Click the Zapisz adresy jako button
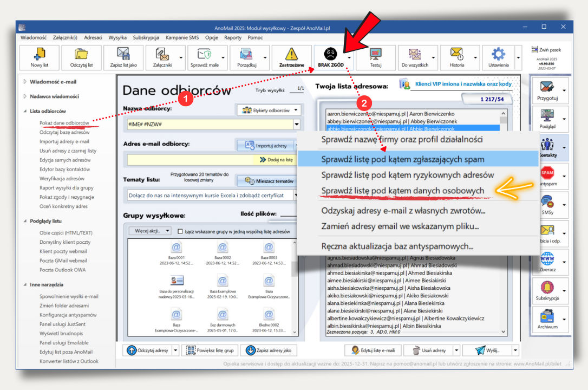This screenshot has width=588, height=390. [x=269, y=350]
